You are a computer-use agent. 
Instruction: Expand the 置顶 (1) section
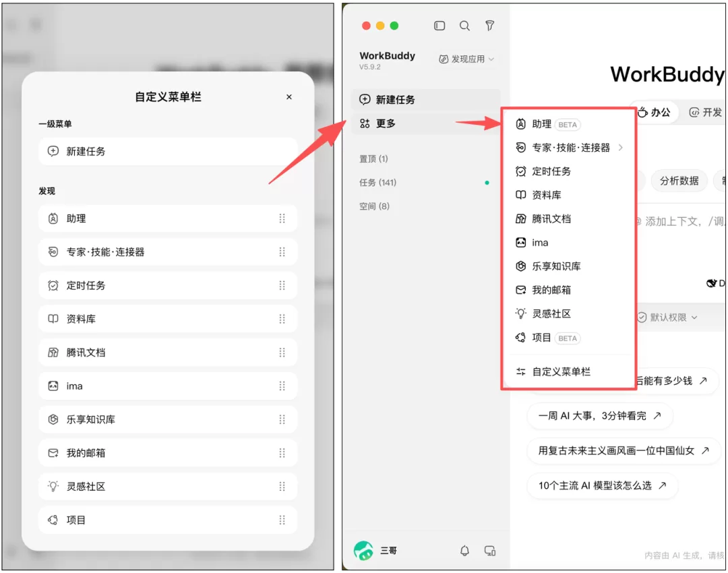[x=373, y=159]
